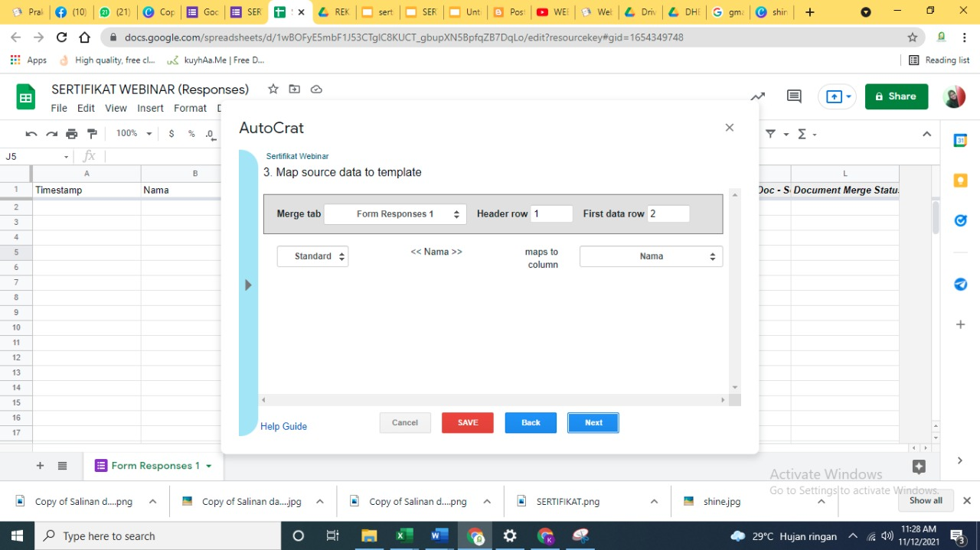Image resolution: width=980 pixels, height=550 pixels.
Task: Get add-ons via plus icon
Action: tap(960, 324)
